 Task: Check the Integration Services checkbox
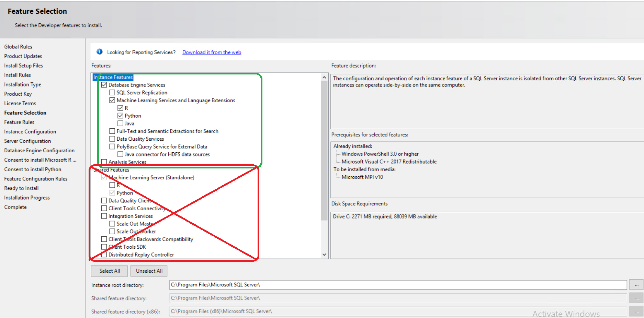coord(104,216)
